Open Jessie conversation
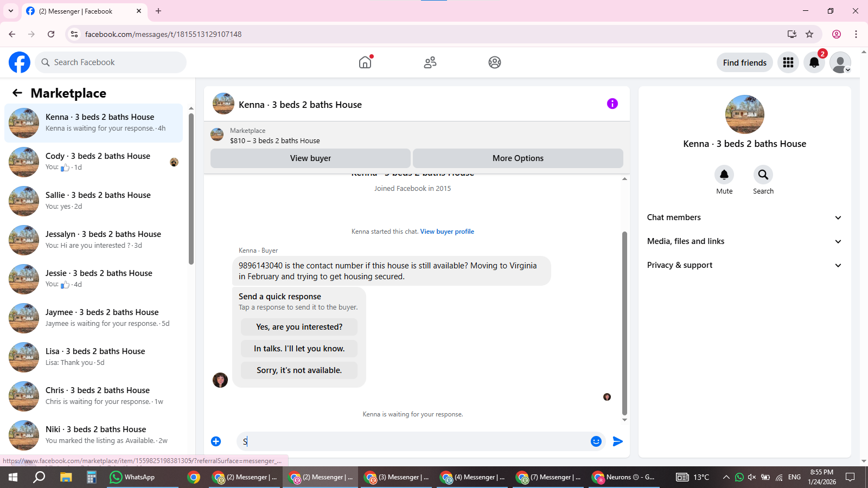Image resolution: width=868 pixels, height=488 pixels. [x=93, y=279]
